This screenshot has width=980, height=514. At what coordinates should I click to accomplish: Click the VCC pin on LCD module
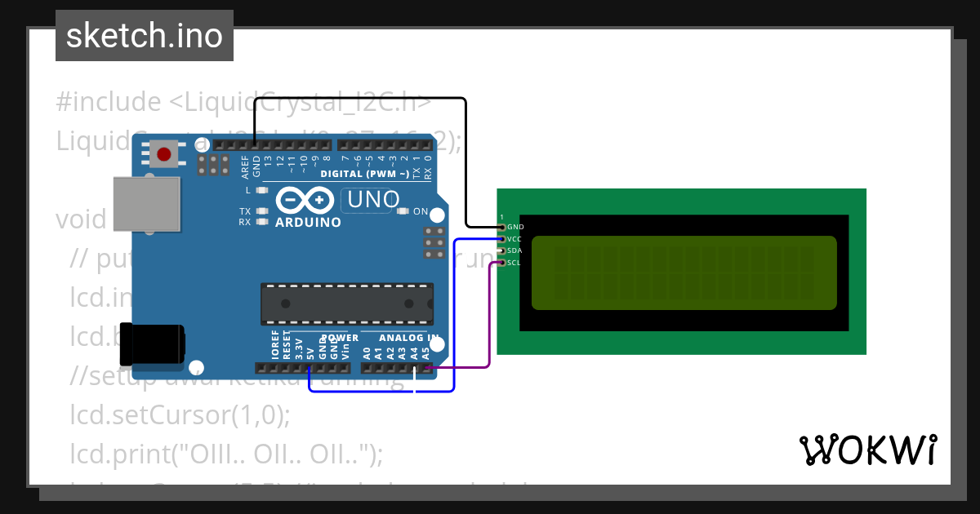(x=501, y=238)
